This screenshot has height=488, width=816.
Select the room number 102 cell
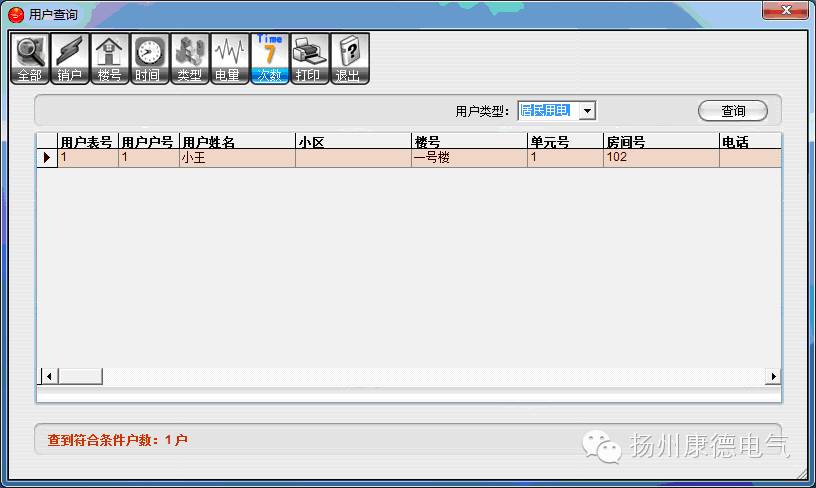(661, 158)
